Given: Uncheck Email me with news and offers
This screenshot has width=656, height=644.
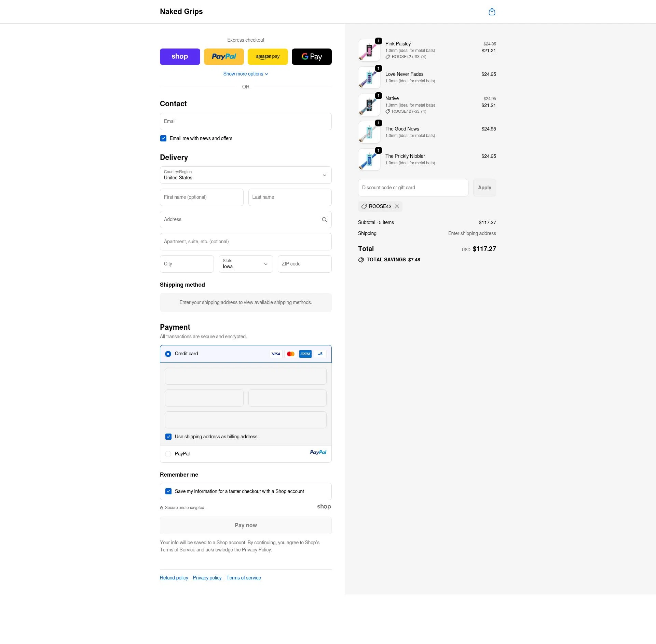Looking at the screenshot, I should pos(163,138).
